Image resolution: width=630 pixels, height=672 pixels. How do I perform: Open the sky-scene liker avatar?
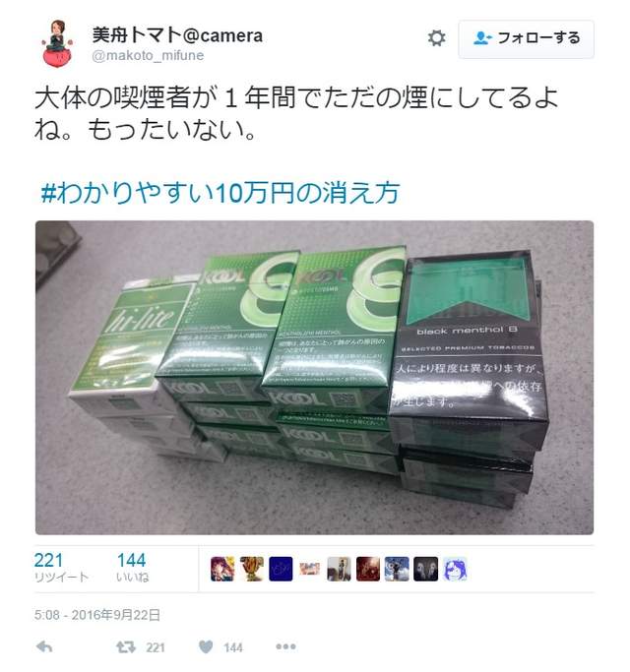(x=397, y=569)
